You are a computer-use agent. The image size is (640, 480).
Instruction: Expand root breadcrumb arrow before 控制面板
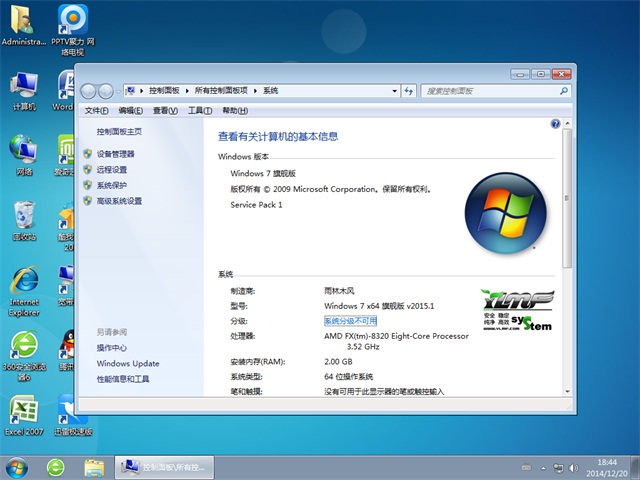[x=141, y=91]
